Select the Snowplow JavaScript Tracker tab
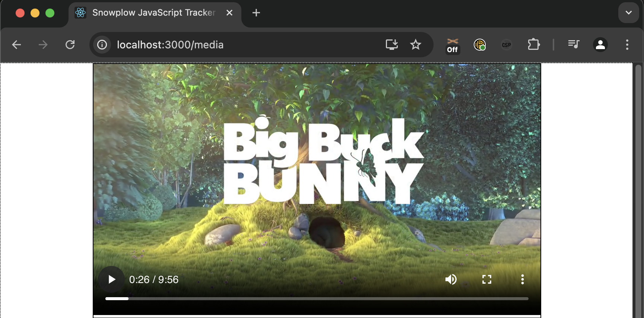This screenshot has width=644, height=318. pyautogui.click(x=155, y=13)
